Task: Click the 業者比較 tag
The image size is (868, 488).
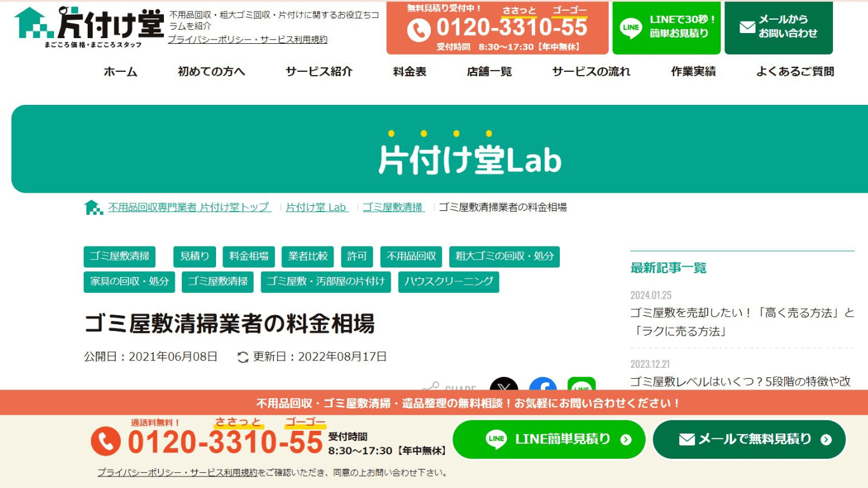Action: tap(308, 257)
